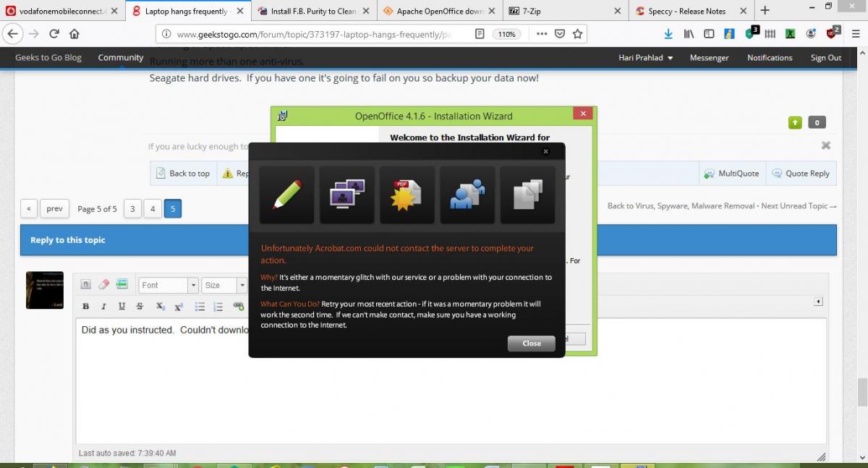Expand the Hari Prahlad user menu
Image resolution: width=868 pixels, height=468 pixels.
[646, 58]
